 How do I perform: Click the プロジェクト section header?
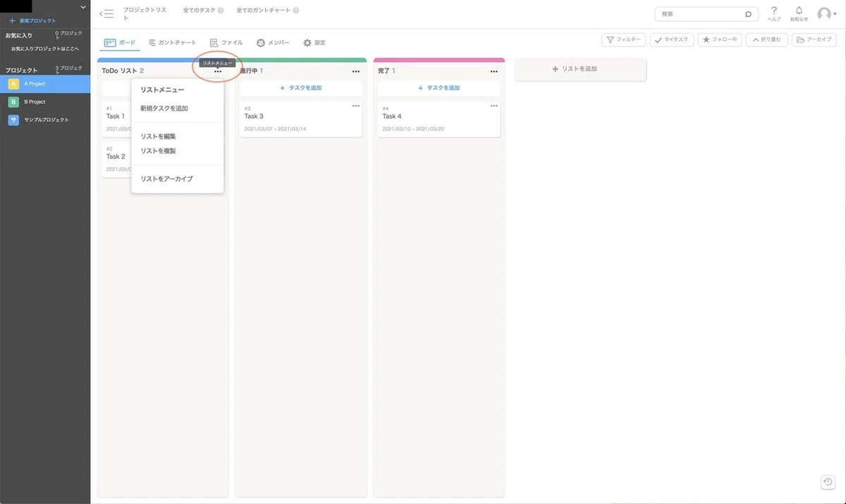pyautogui.click(x=21, y=70)
